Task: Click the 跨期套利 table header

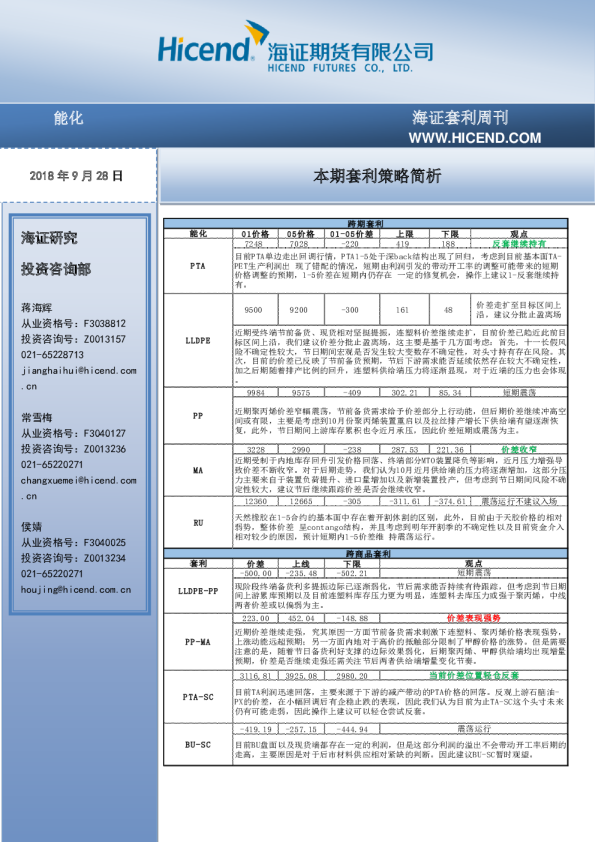Action: point(365,224)
